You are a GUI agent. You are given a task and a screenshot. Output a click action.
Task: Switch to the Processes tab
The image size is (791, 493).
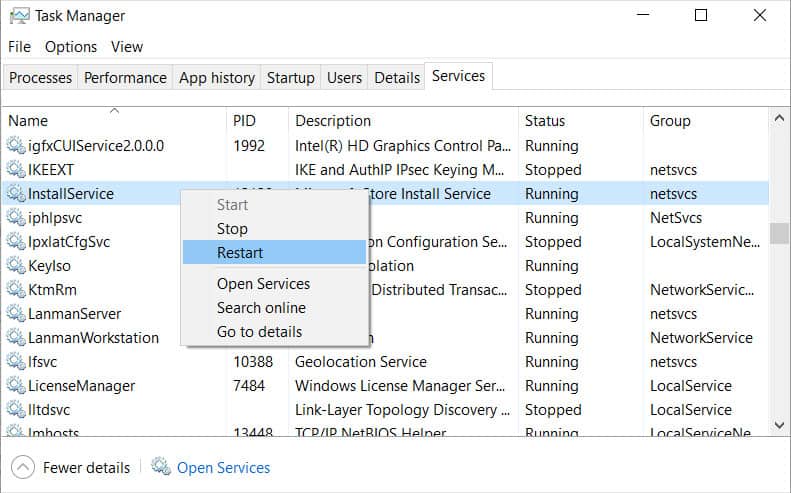pyautogui.click(x=40, y=78)
